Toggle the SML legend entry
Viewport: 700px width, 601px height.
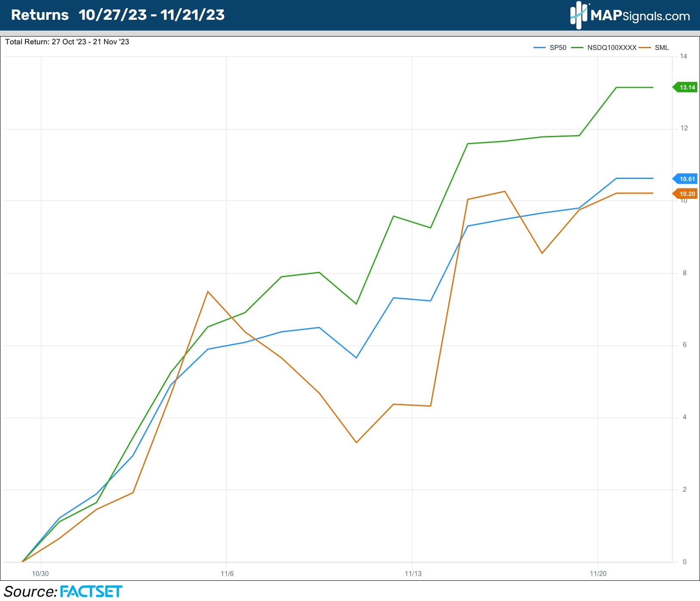point(654,48)
